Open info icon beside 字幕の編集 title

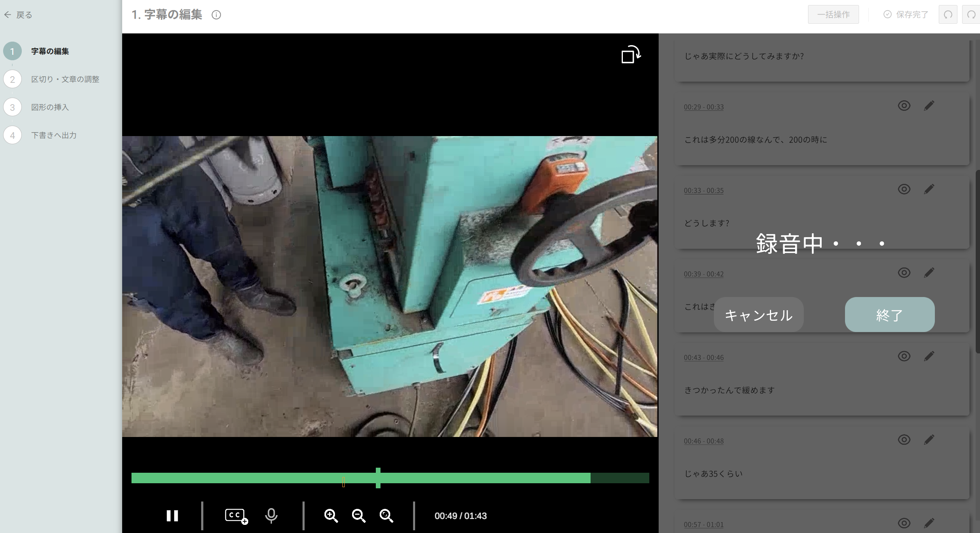(216, 15)
